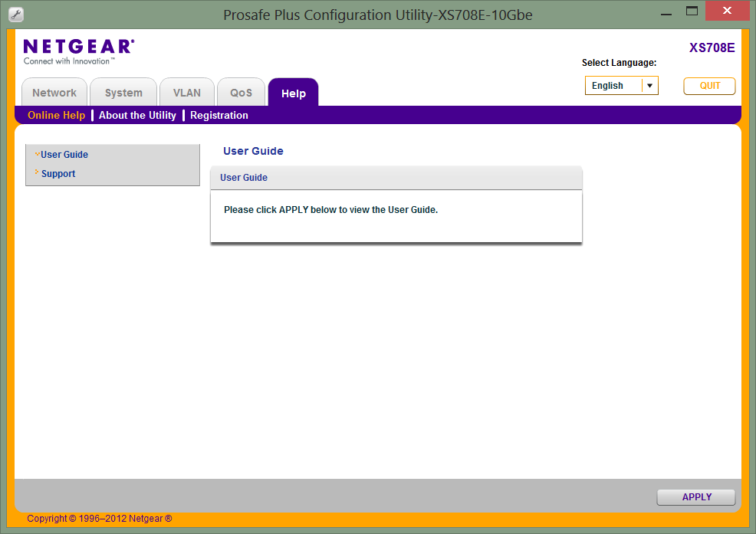Open Online Help submenu
The width and height of the screenshot is (756, 534).
tap(57, 115)
